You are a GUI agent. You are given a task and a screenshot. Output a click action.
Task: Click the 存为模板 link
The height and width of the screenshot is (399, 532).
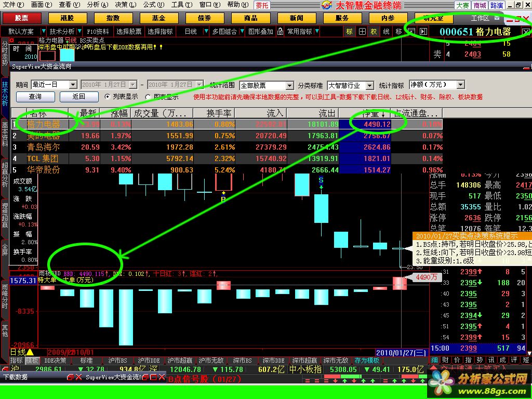(x=367, y=361)
